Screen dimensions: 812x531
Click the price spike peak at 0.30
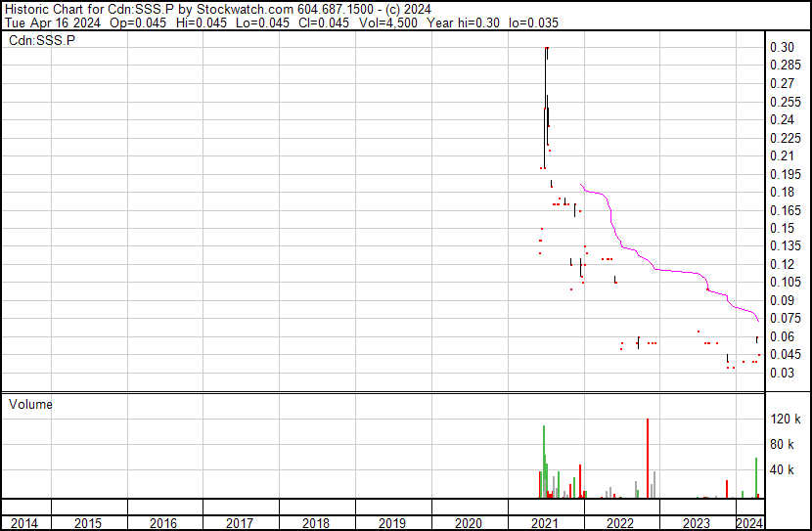pos(547,48)
